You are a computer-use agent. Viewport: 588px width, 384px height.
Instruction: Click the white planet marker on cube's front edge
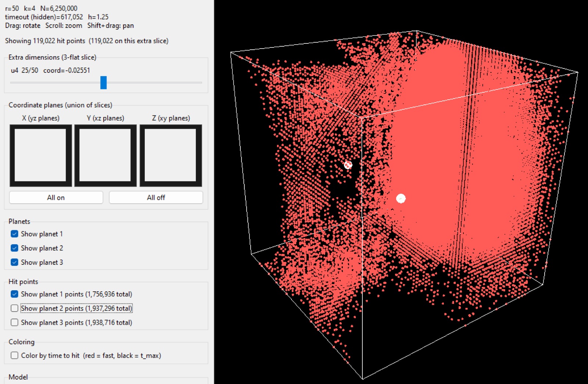point(401,199)
